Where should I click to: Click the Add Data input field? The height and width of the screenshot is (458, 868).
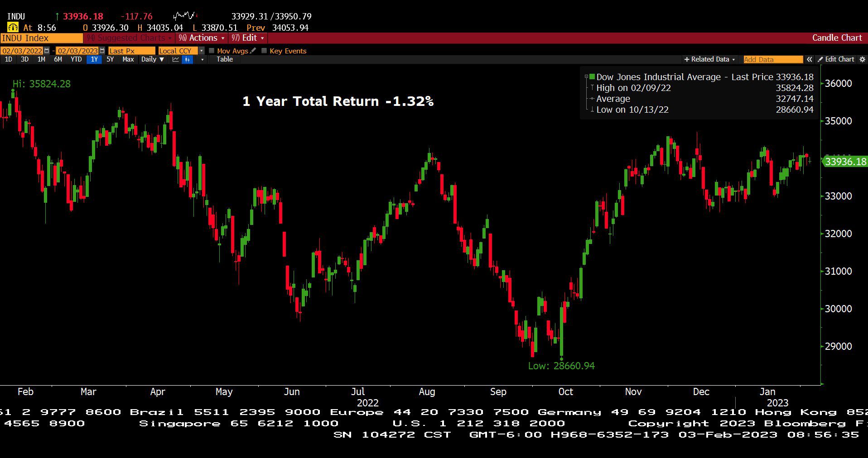point(773,59)
